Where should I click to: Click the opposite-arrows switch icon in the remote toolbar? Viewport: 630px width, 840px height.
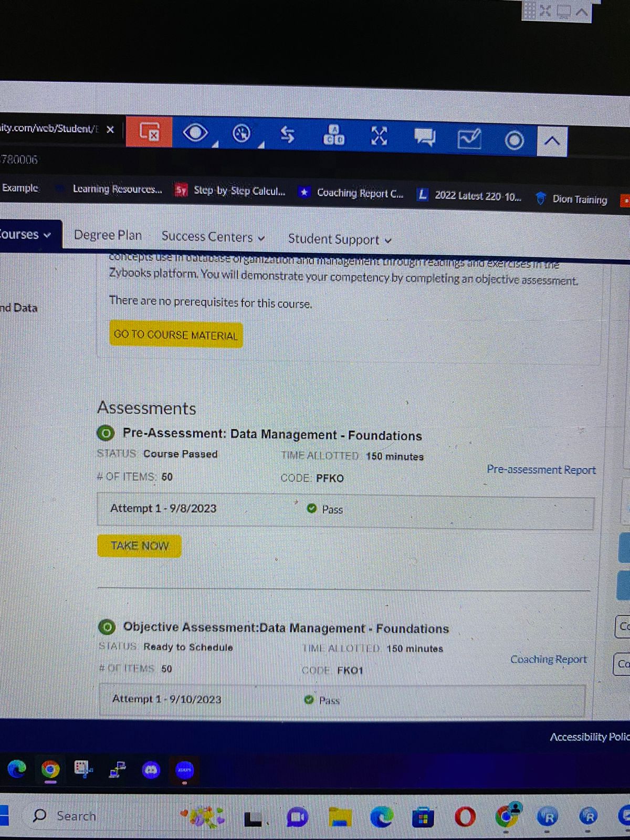tap(287, 135)
